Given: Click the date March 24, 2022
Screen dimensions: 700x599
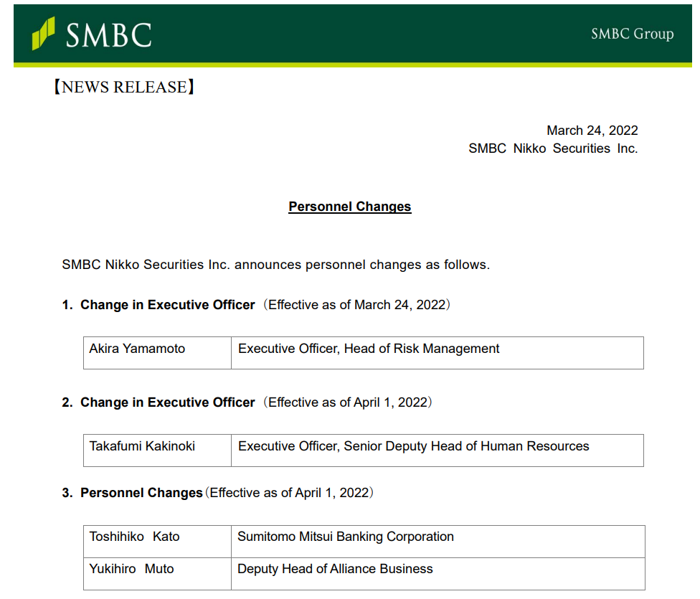Looking at the screenshot, I should coord(592,131).
